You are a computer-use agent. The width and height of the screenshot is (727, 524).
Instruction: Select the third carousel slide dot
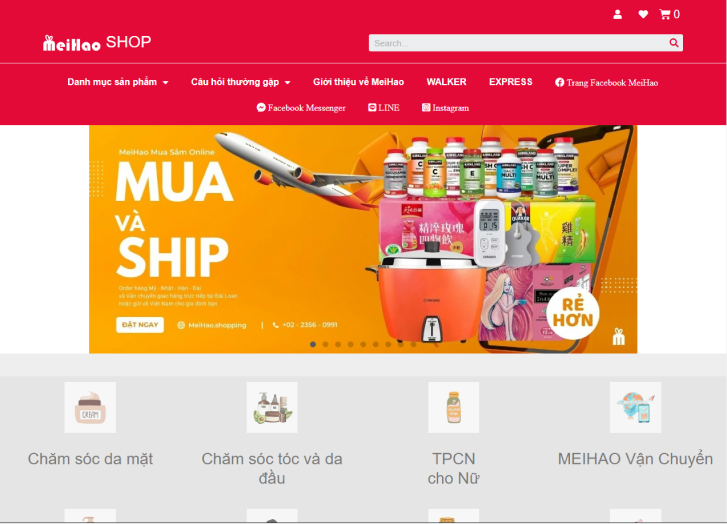pyautogui.click(x=338, y=344)
